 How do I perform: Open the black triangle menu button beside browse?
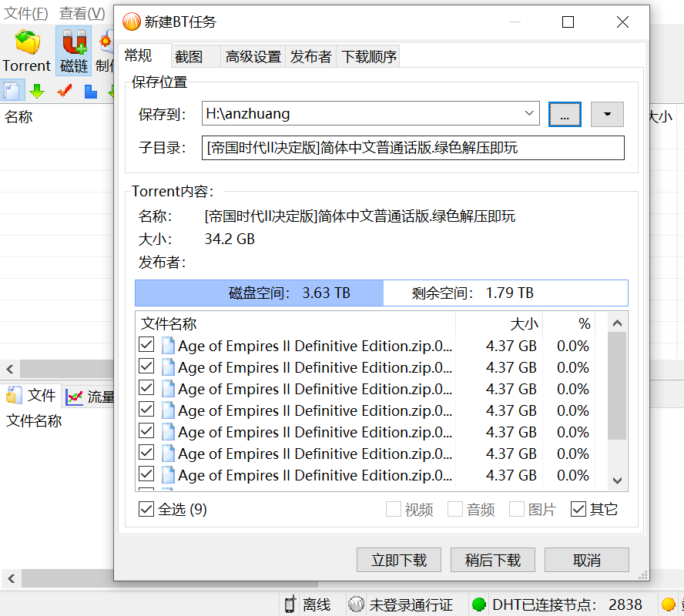click(607, 114)
